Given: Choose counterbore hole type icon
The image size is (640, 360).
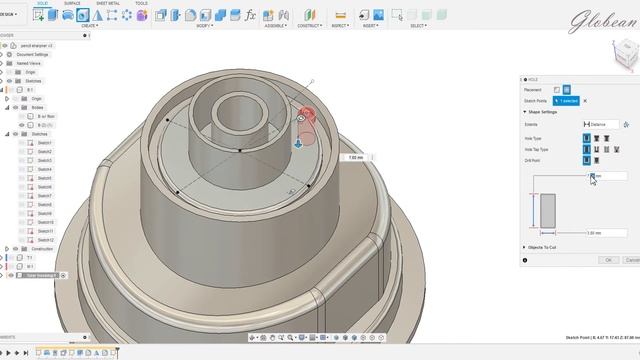Looking at the screenshot, I should (x=597, y=138).
